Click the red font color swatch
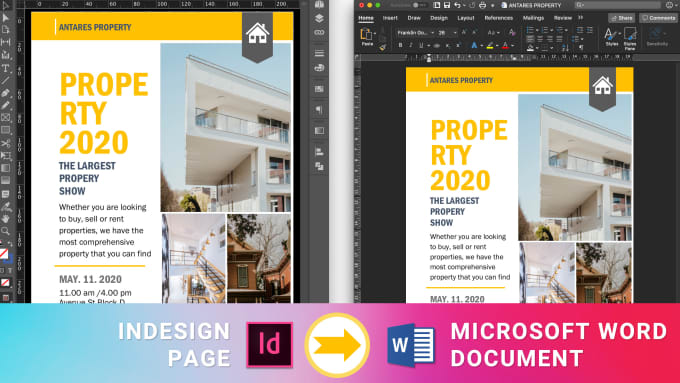 pyautogui.click(x=505, y=45)
